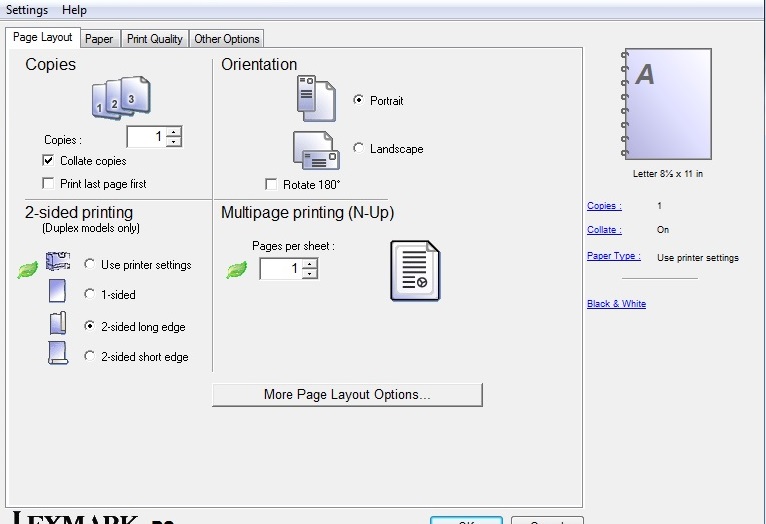Choose 1-sided printing option
Image resolution: width=766 pixels, height=524 pixels.
point(90,295)
